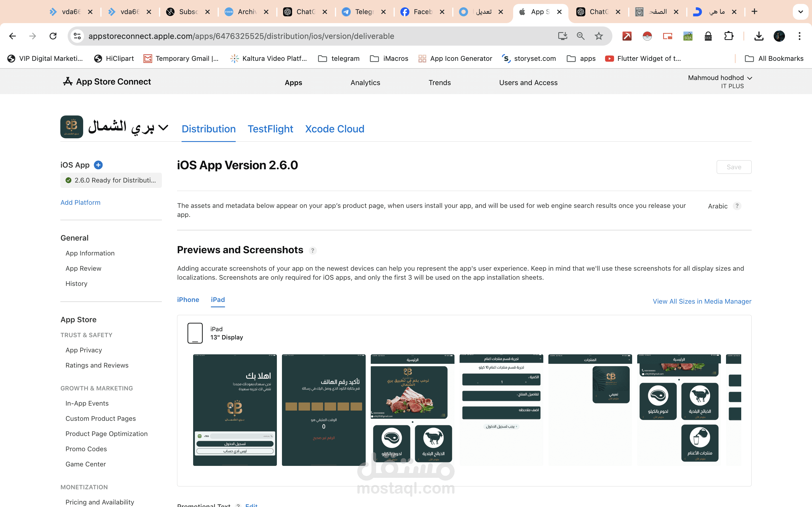Click the help icon next to Arabic
The image size is (812, 507).
pos(737,206)
